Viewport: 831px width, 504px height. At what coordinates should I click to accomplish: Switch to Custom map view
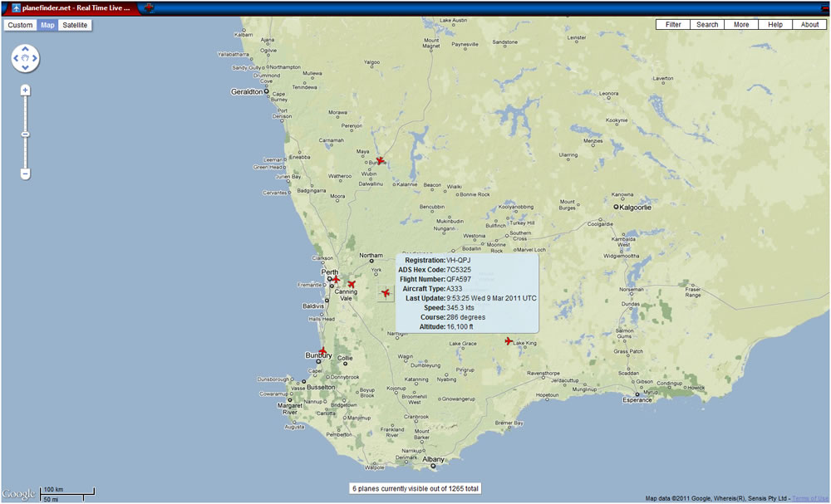[20, 25]
